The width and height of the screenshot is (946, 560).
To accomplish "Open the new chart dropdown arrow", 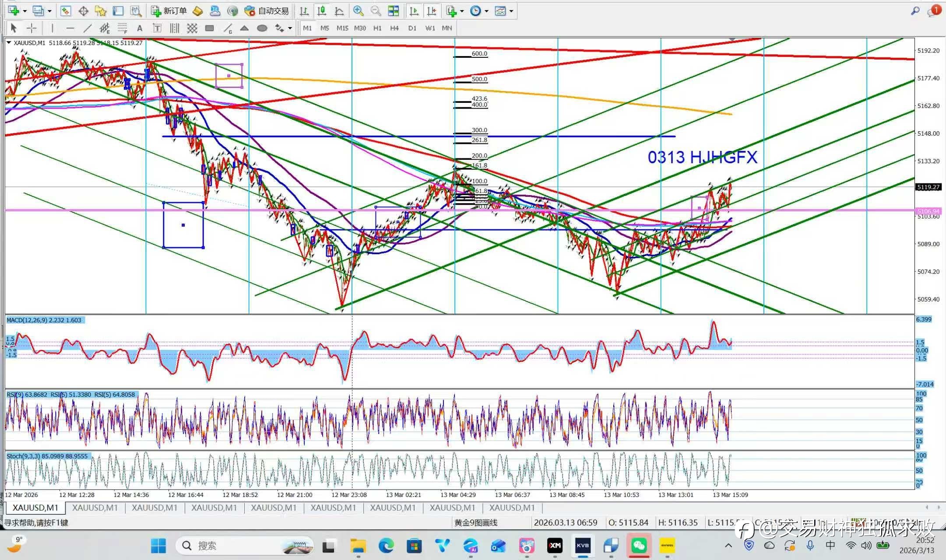I will (25, 11).
